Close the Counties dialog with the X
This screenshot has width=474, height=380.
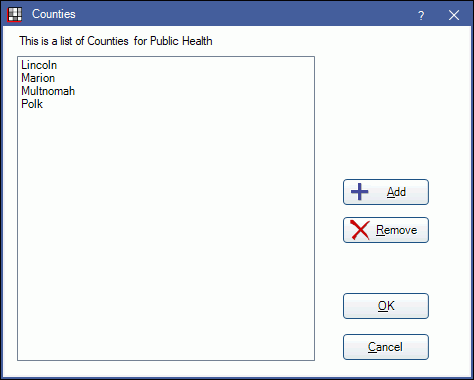point(454,15)
